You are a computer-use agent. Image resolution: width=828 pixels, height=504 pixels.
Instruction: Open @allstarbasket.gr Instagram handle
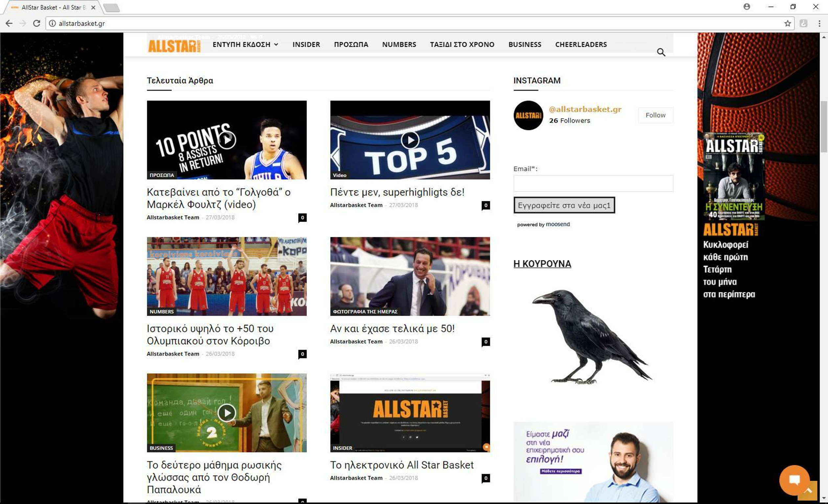pyautogui.click(x=585, y=109)
